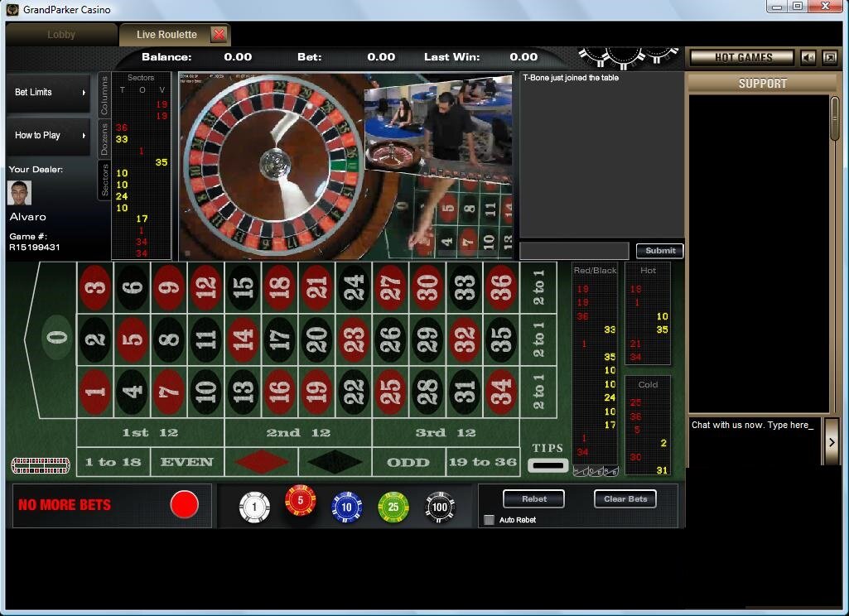849x616 pixels.
Task: Switch to the Lobby tab
Action: pos(61,35)
